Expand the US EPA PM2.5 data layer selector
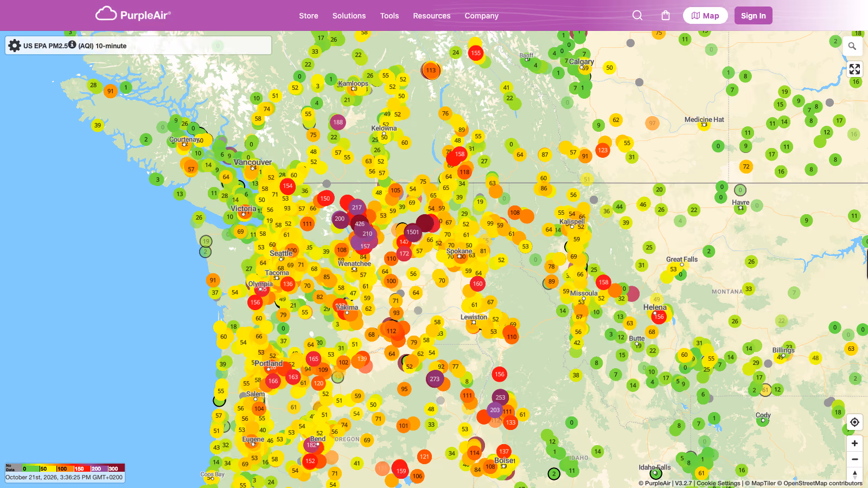The image size is (868, 488). click(138, 46)
